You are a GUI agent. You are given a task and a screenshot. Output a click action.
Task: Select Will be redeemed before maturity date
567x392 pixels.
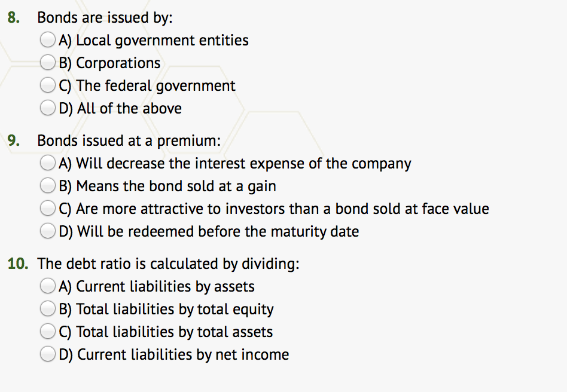(48, 231)
